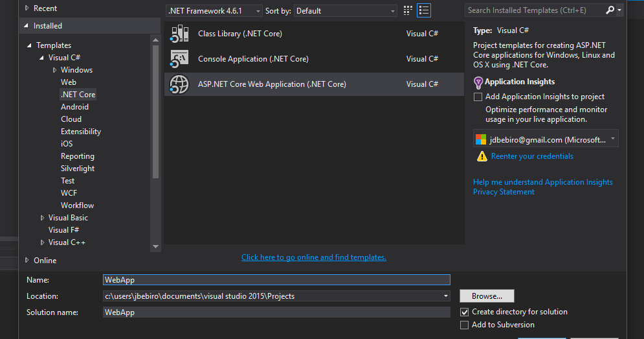Uncheck Create directory for solution
Screen dimensions: 644x339
point(464,312)
